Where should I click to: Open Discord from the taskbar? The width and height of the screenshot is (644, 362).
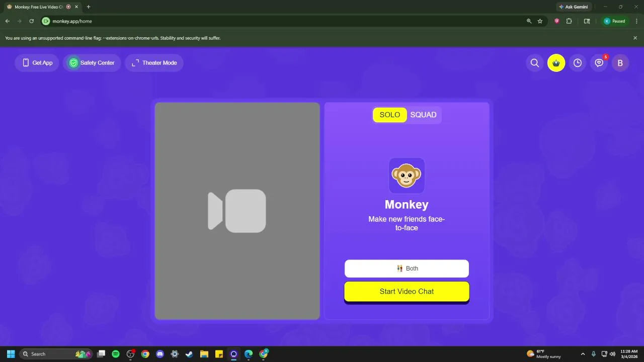160,354
